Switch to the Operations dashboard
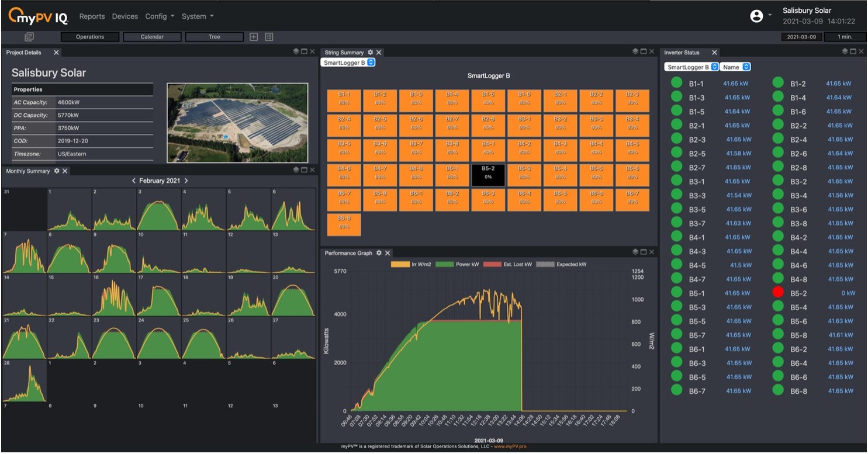The height and width of the screenshot is (454, 868). tap(90, 37)
